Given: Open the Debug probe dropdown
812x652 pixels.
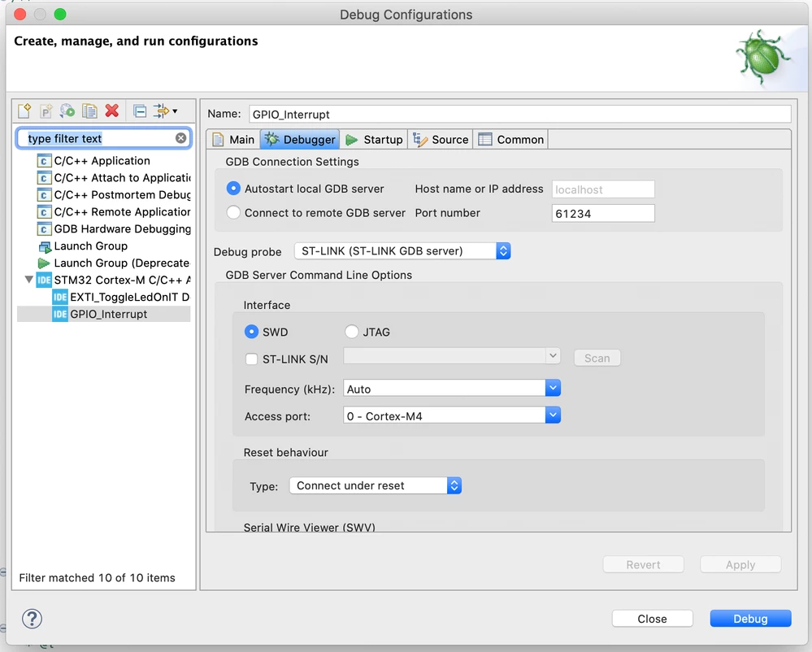Looking at the screenshot, I should (x=402, y=251).
